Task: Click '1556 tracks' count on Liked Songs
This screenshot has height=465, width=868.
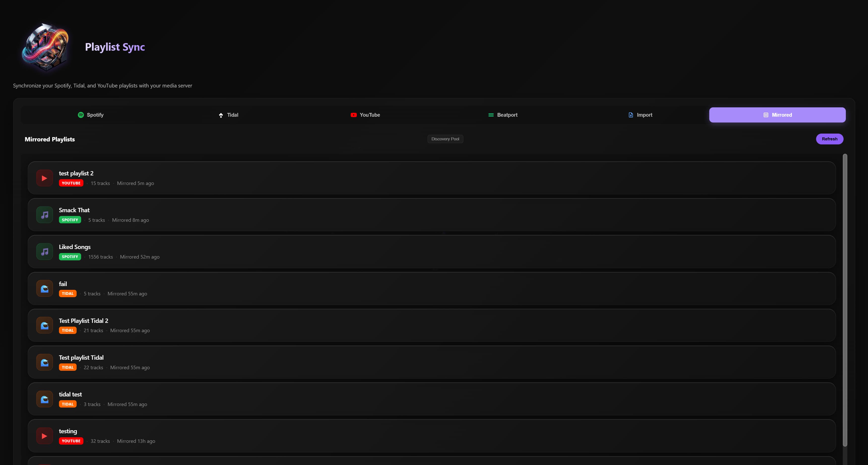Action: click(x=101, y=257)
